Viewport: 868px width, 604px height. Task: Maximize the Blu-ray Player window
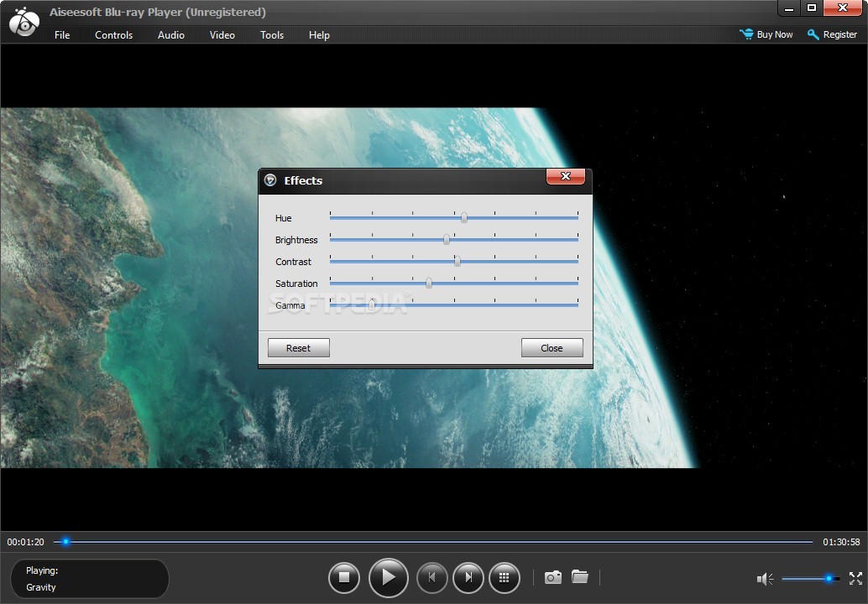coord(812,8)
